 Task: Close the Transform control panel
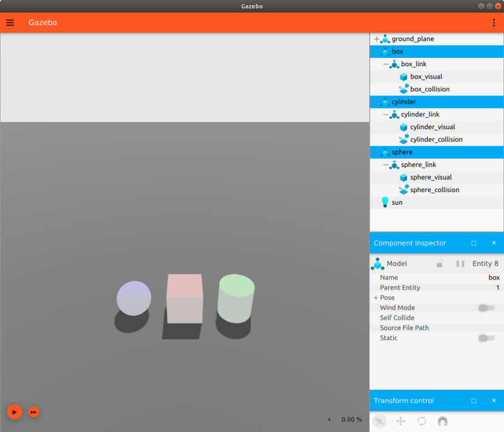494,401
